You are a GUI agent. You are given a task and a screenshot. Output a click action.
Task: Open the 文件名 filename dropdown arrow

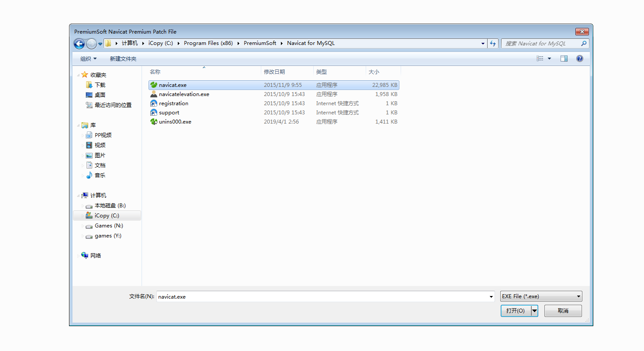click(492, 296)
